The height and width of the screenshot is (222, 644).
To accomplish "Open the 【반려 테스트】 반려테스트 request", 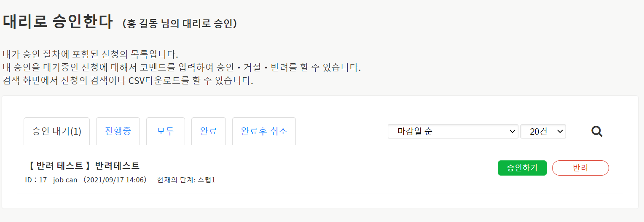I will click(x=82, y=166).
